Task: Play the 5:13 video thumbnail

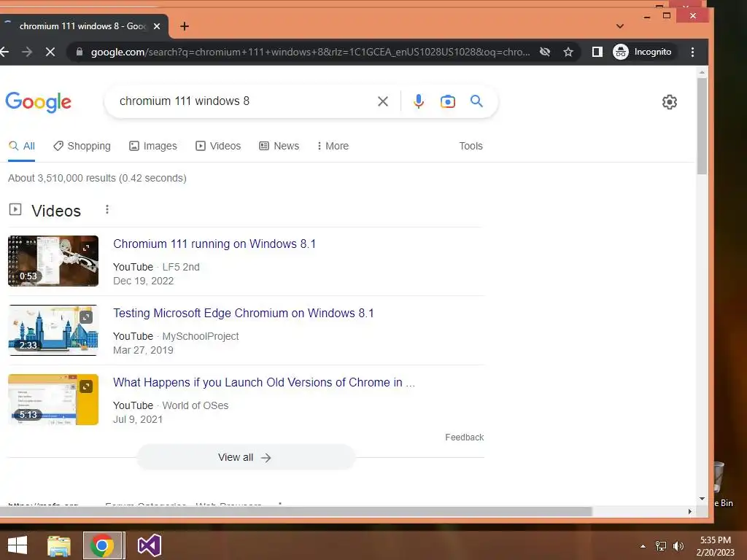Action: pyautogui.click(x=53, y=400)
